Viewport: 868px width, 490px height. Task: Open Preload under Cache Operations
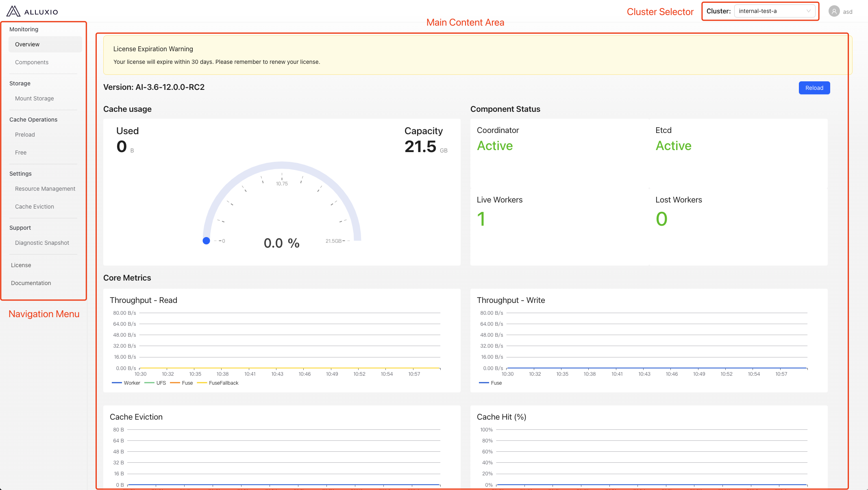tap(25, 135)
